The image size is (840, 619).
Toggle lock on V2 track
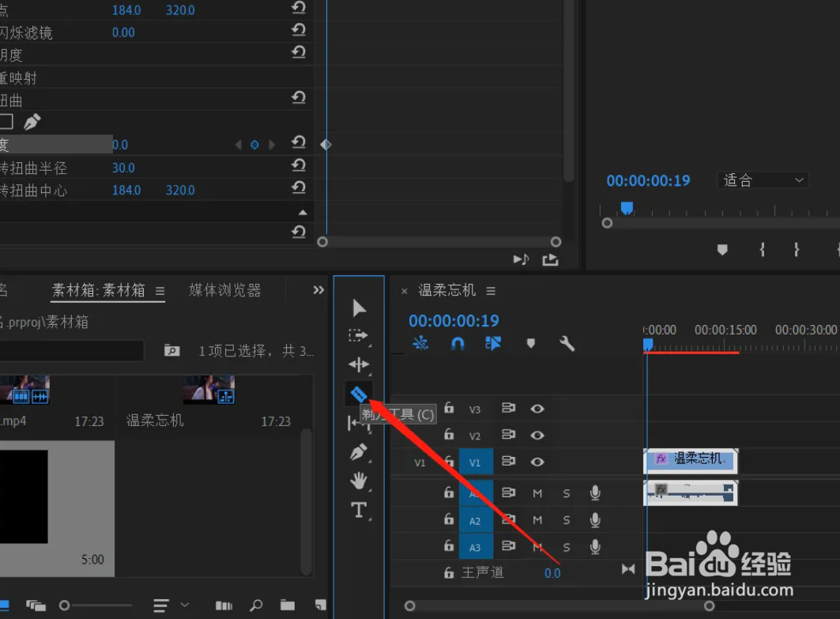point(449,434)
